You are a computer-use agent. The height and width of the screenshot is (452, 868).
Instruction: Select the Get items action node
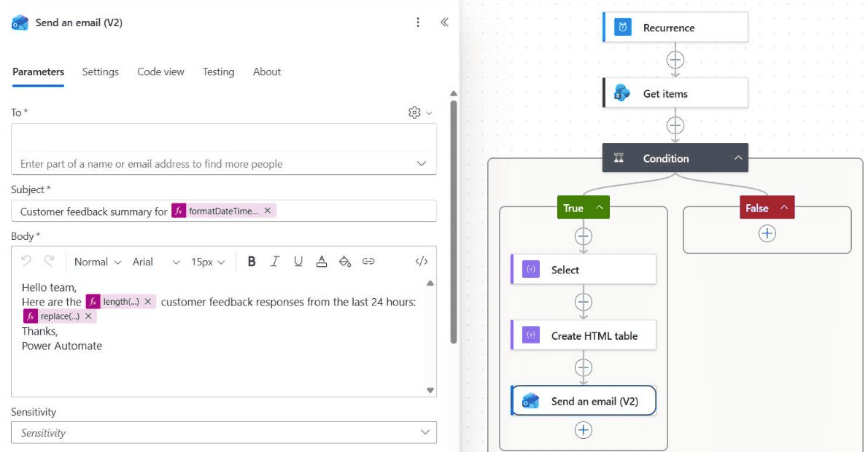coord(675,93)
